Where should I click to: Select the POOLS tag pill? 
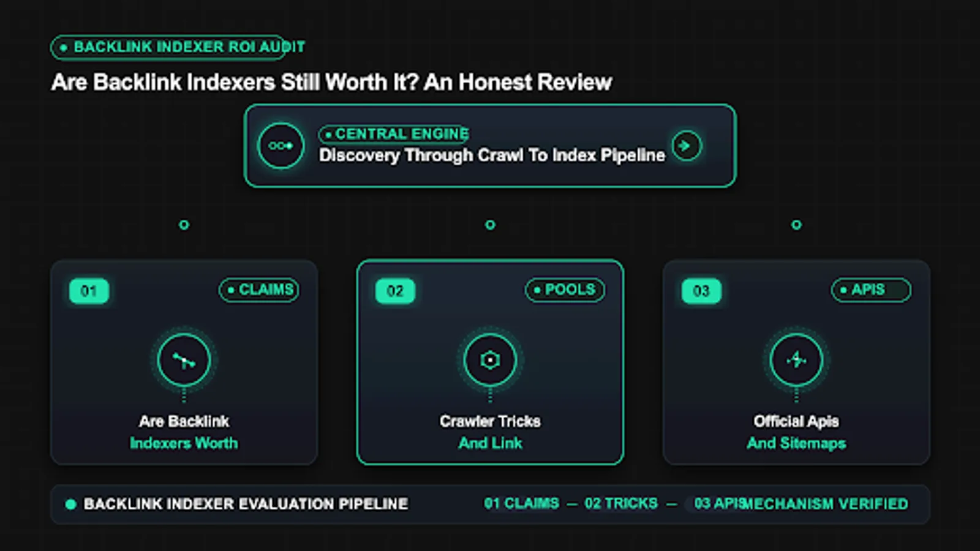pos(565,290)
